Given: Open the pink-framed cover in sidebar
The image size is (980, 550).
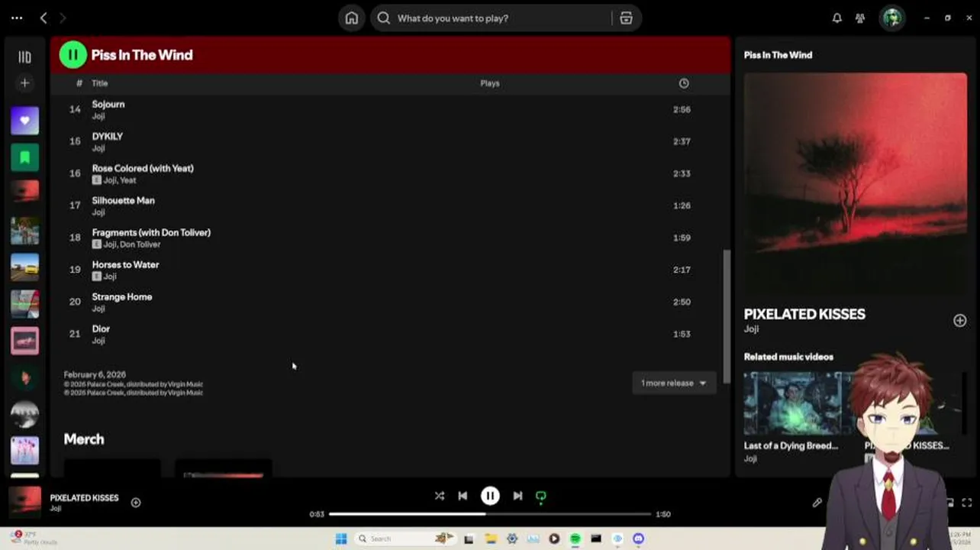Looking at the screenshot, I should tap(24, 341).
